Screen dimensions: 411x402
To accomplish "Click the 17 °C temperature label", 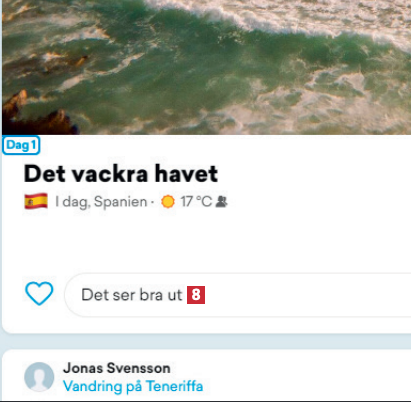I will point(196,202).
